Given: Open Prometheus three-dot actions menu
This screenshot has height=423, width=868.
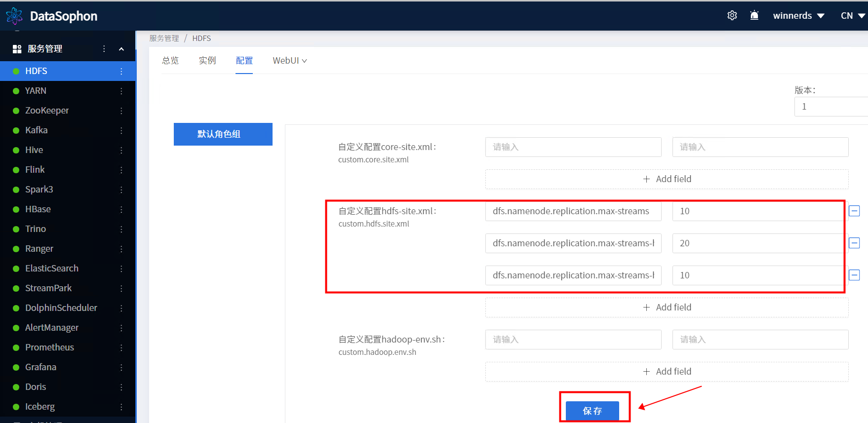Looking at the screenshot, I should tap(121, 347).
